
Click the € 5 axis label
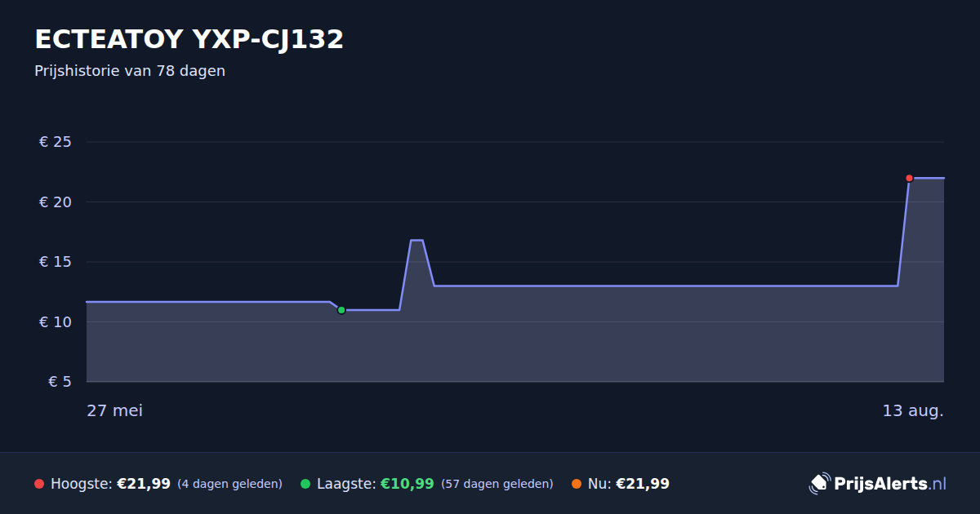60,382
